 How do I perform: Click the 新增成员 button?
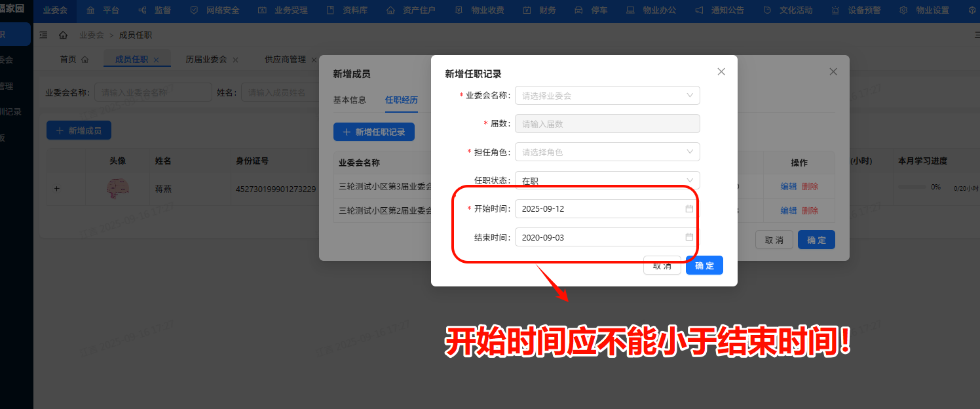pos(79,130)
